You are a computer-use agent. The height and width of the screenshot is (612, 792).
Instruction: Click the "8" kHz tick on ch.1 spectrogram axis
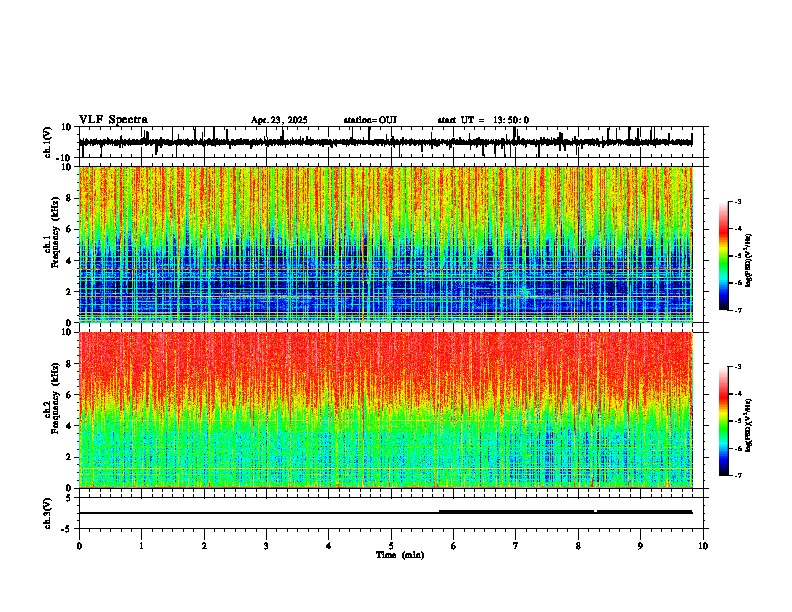pos(70,198)
